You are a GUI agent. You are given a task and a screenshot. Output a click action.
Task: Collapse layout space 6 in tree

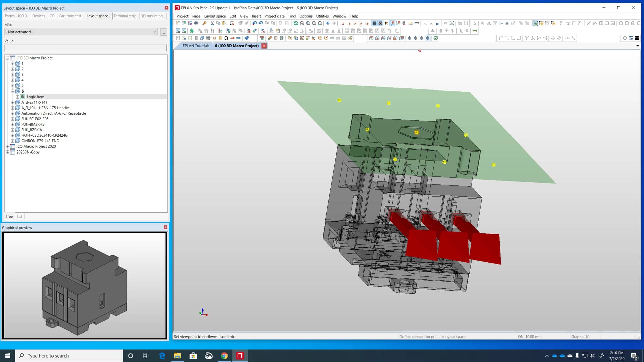tap(12, 91)
